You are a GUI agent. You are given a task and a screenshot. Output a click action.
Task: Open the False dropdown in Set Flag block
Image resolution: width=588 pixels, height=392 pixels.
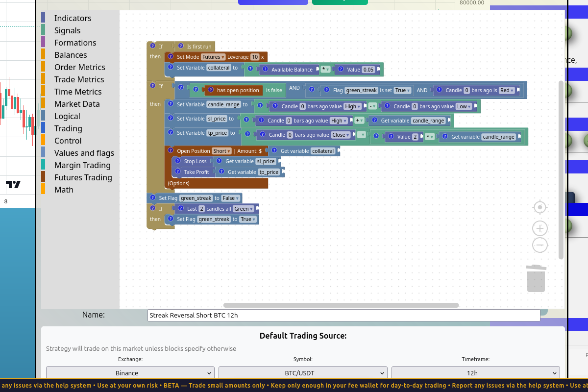[231, 198]
